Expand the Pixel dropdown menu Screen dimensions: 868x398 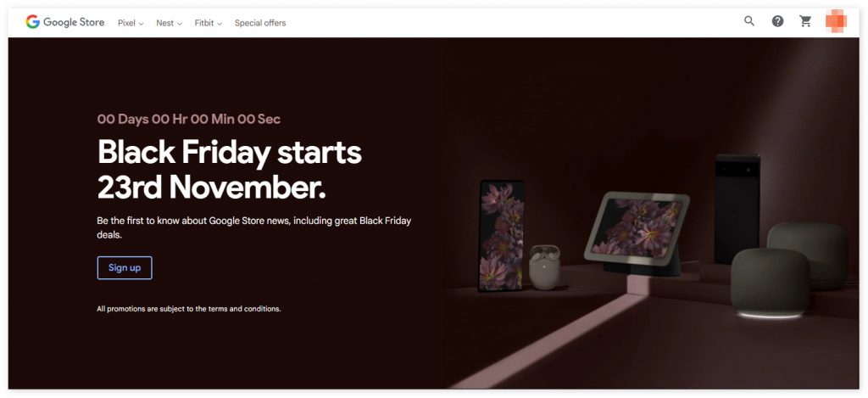[x=131, y=23]
